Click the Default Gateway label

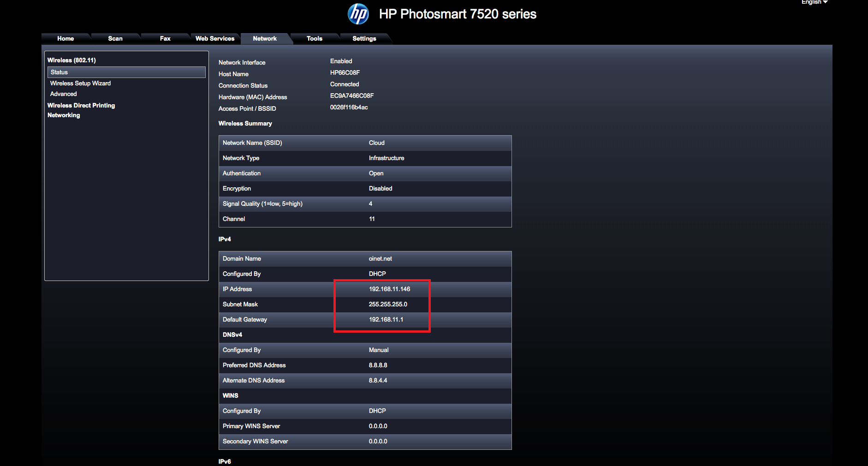tap(245, 320)
